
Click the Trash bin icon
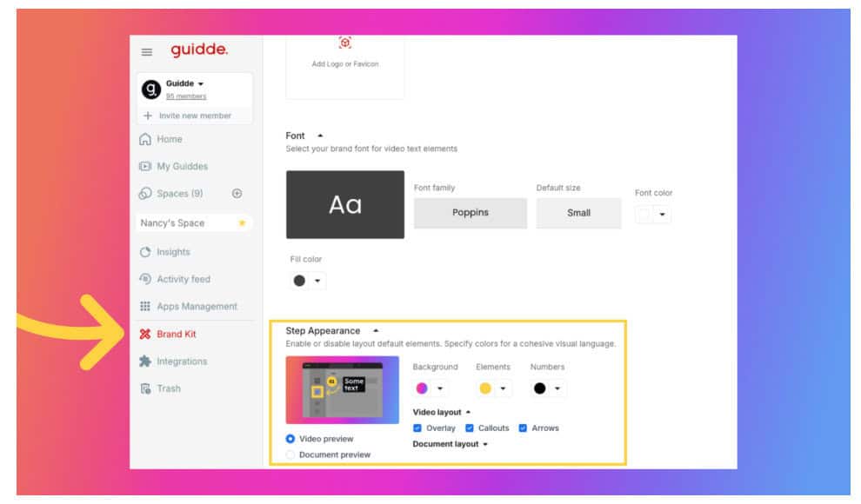(145, 388)
